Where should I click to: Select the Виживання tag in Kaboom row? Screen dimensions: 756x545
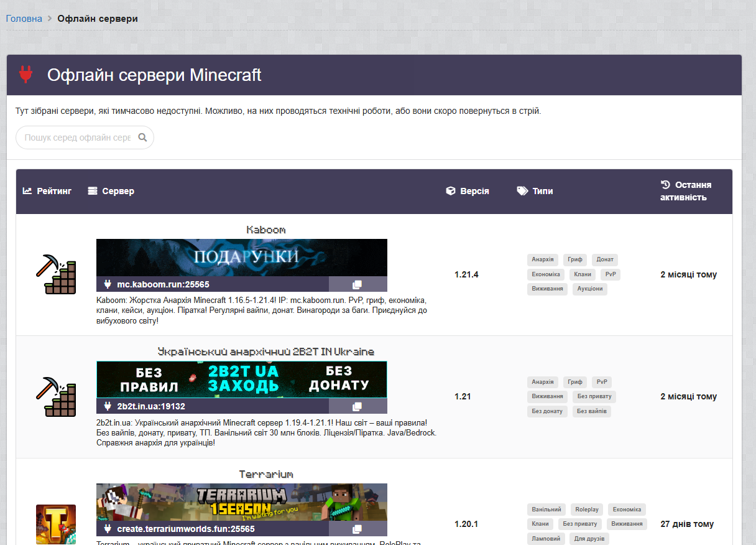[x=547, y=289]
